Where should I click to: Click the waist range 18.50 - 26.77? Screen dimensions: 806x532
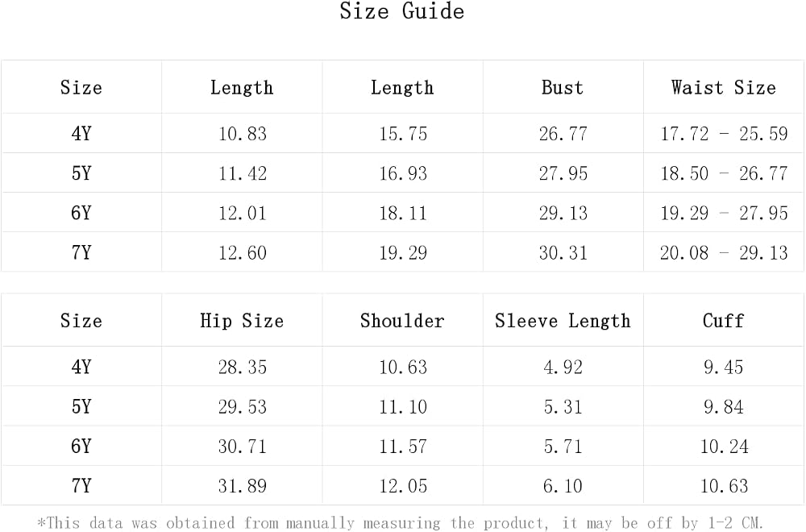coord(724,173)
